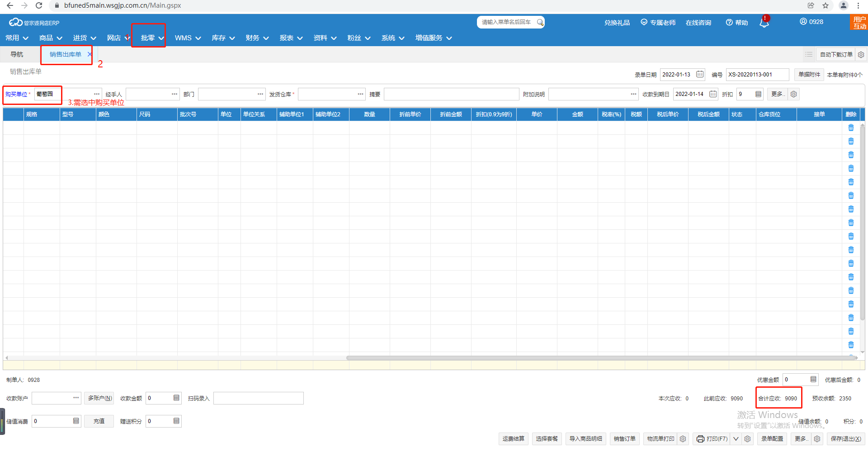
Task: Delete first table row via trash icon
Action: 851,128
